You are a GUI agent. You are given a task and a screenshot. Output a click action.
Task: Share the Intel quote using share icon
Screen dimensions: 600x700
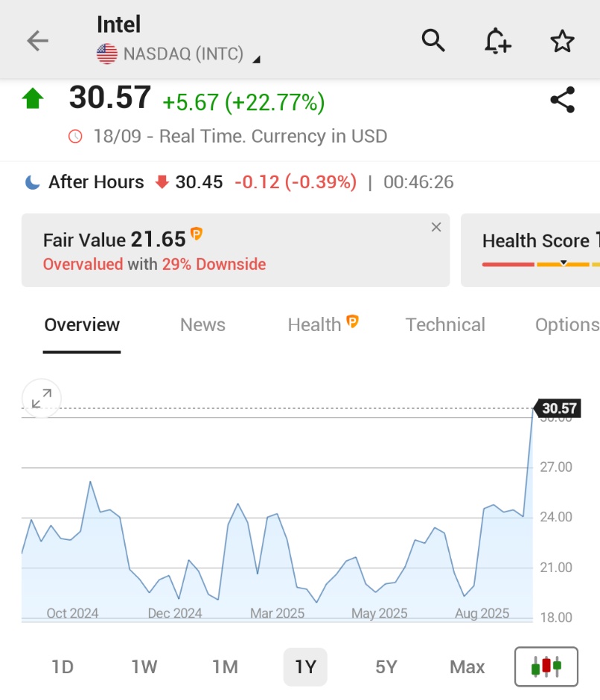coord(563,100)
